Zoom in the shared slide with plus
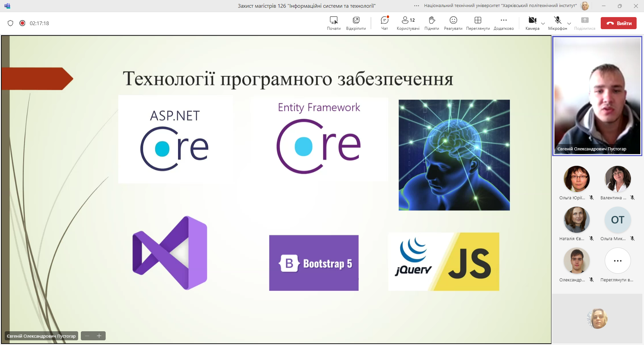The width and height of the screenshot is (644, 345). click(x=99, y=336)
